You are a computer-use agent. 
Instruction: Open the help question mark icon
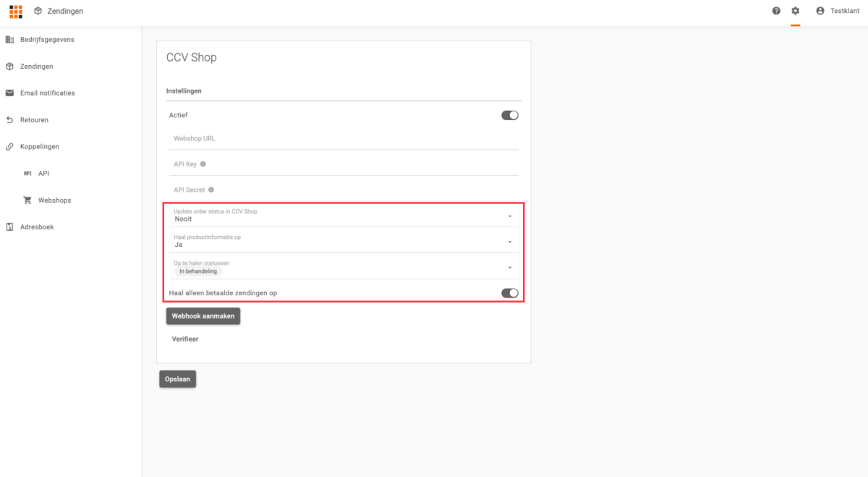point(776,11)
